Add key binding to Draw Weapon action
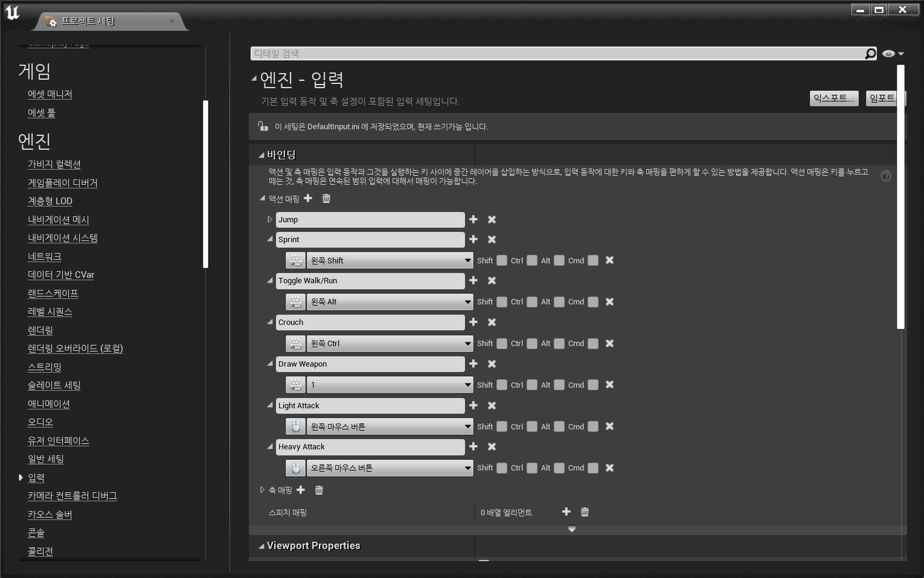 (473, 364)
